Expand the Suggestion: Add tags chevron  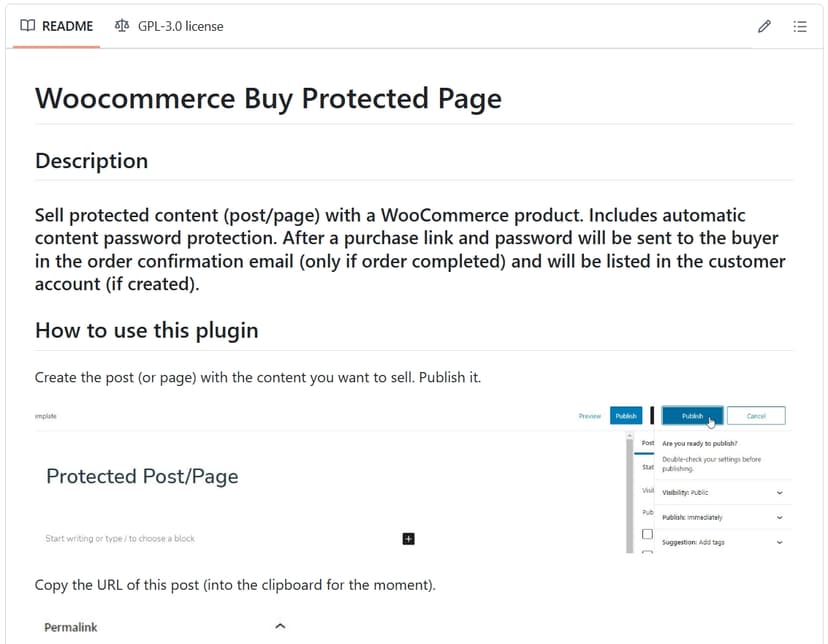(780, 542)
